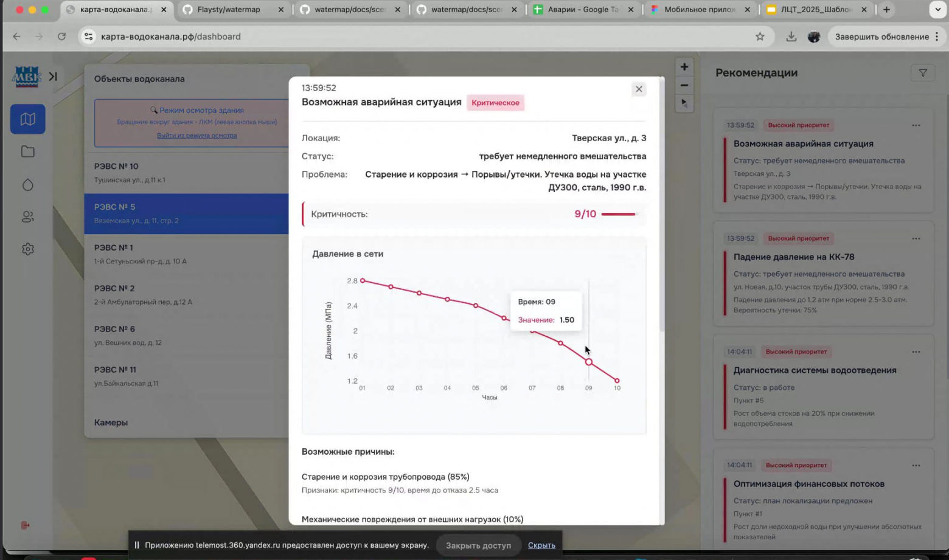
Task: Click the red logout icon
Action: click(x=26, y=525)
